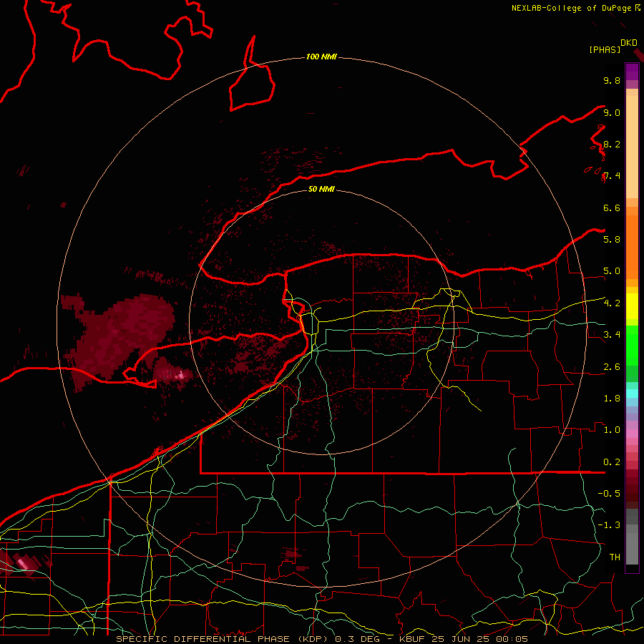Viewport: 644px width, 644px height.
Task: Click the 25 JUN 25 00:05 timestamp
Action: point(482,639)
